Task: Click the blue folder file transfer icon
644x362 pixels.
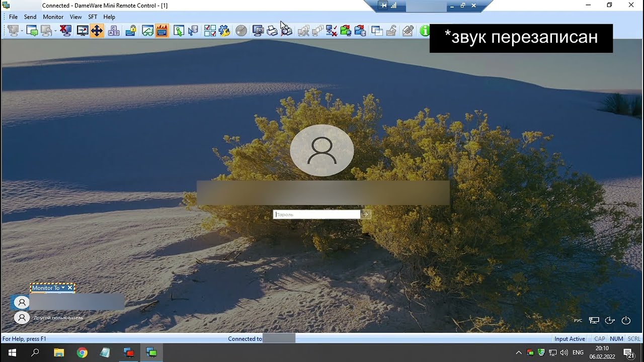Action: 360,31
